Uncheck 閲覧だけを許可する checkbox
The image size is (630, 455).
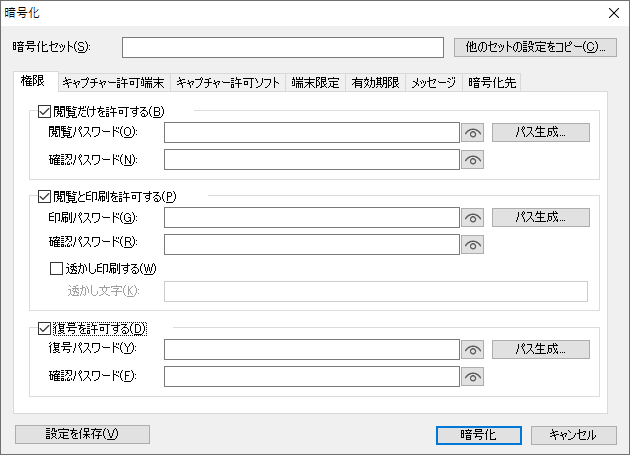(x=44, y=112)
